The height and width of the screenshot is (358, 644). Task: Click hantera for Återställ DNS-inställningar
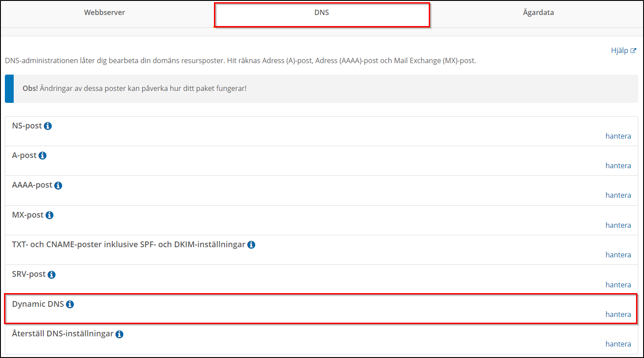coord(618,344)
